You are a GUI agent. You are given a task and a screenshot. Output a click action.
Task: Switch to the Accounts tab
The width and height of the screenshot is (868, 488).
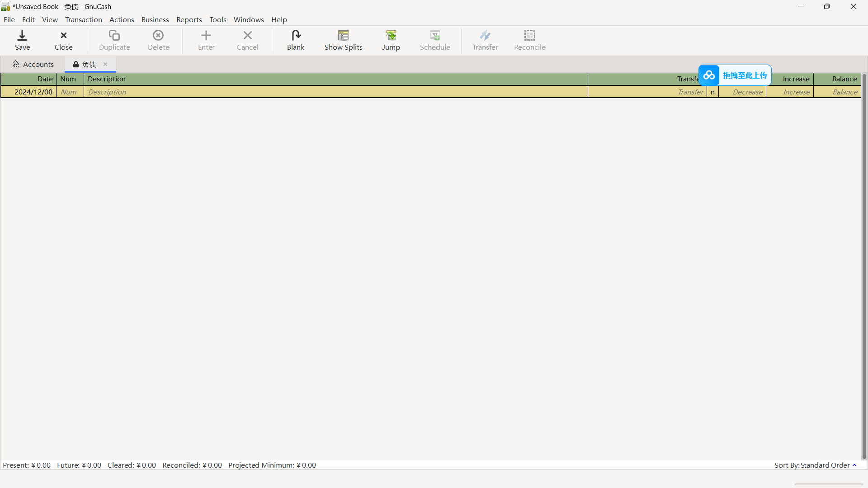pyautogui.click(x=33, y=64)
